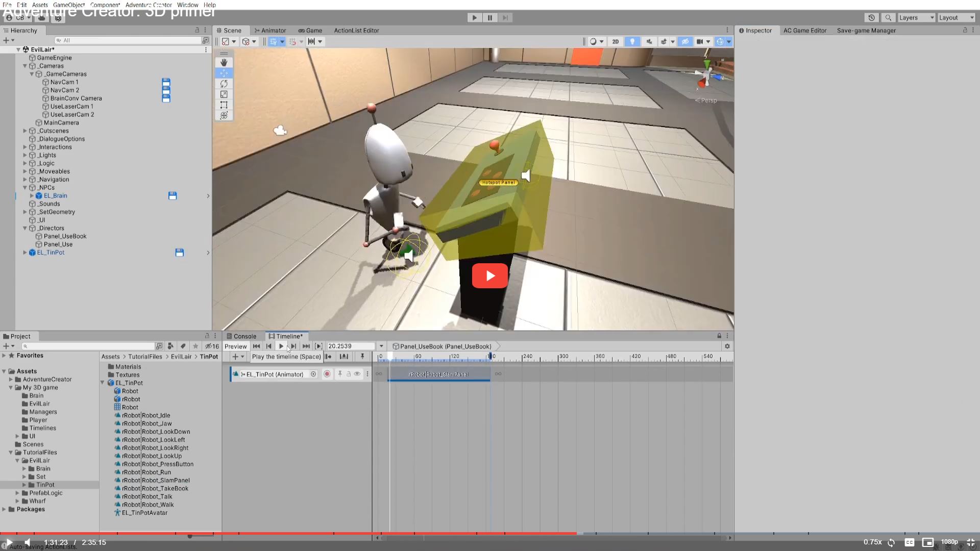Jump to end of timeline
Viewport: 980px width, 551px height.
click(306, 346)
